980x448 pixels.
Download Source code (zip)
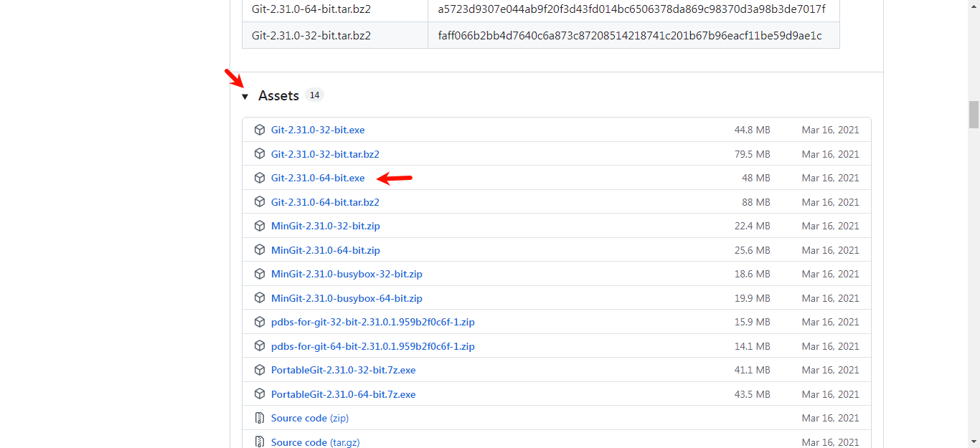310,418
